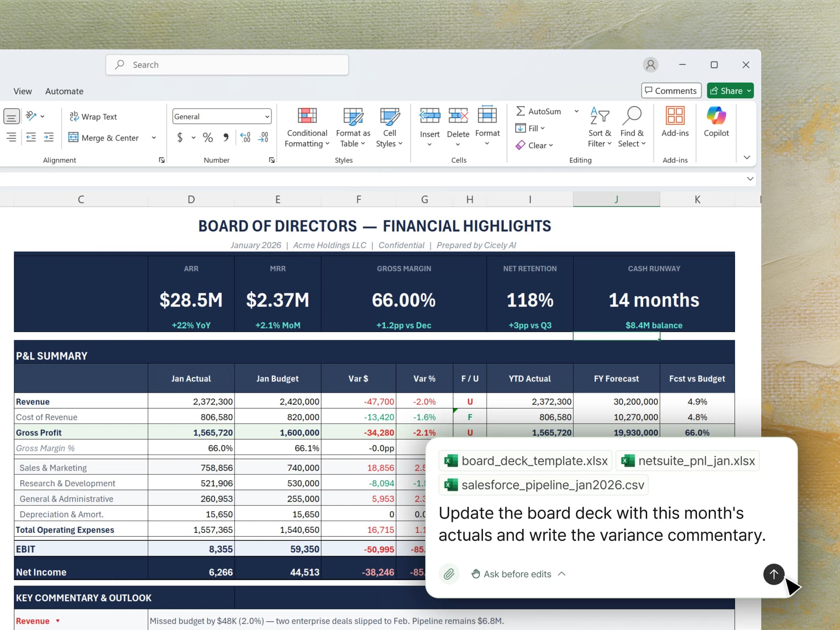Toggle Wrap Text for cells

(93, 117)
